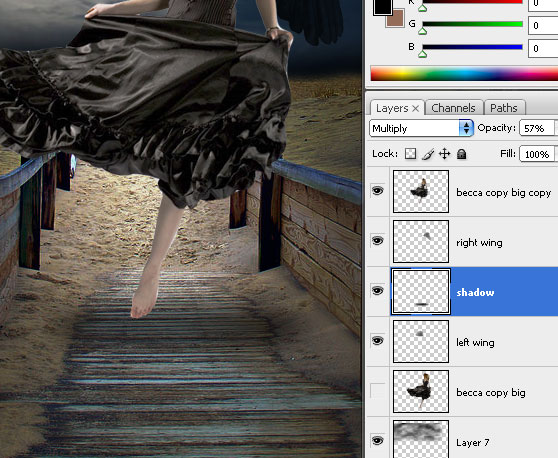558x458 pixels.
Task: Select the right wing layer thumbnail
Action: click(x=421, y=241)
